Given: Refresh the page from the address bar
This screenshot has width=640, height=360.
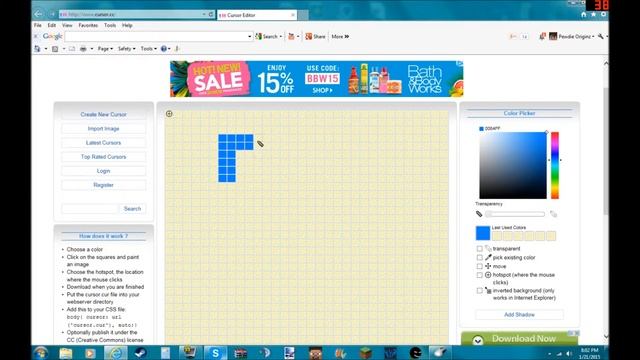Looking at the screenshot, I should pos(211,14).
